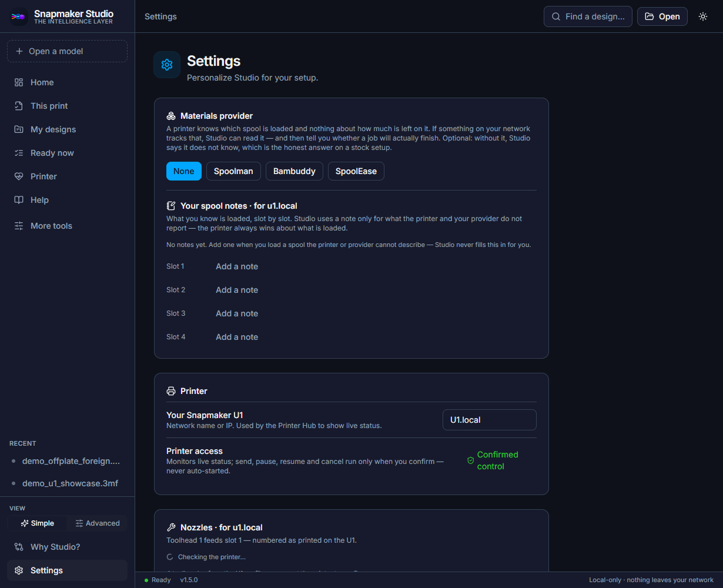Open Printer page from sidebar

[x=67, y=176]
